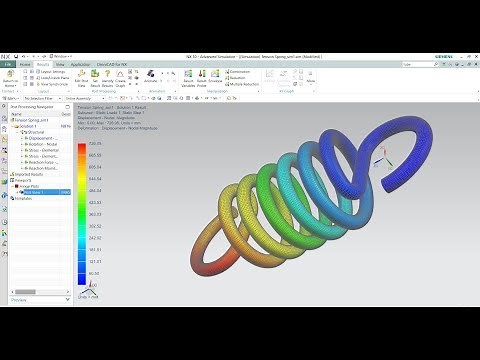
Task: Switch to the Home tab
Action: pyautogui.click(x=25, y=64)
